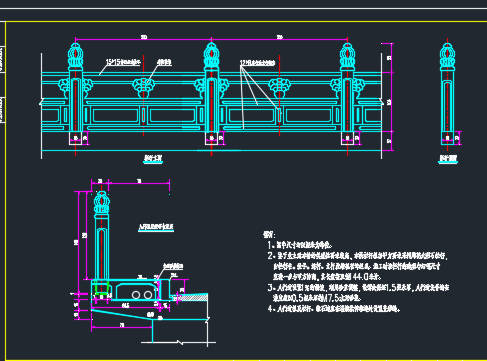Select the leader label with three arrows
487x361 pixels.
257,63
